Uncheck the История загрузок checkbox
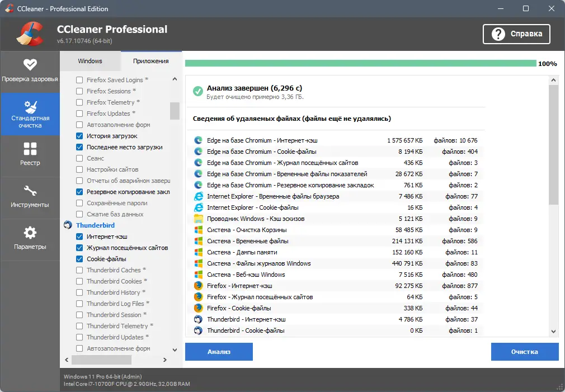Screen dimensions: 565x392 (79, 136)
